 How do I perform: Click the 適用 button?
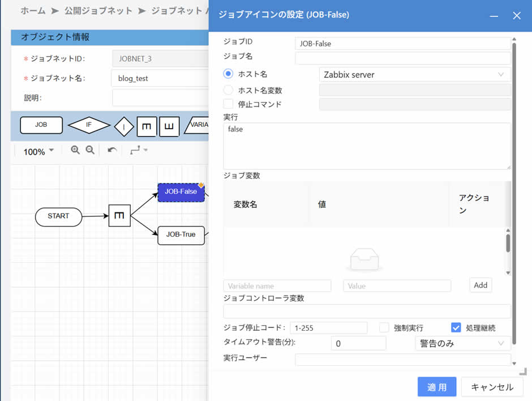coord(436,387)
